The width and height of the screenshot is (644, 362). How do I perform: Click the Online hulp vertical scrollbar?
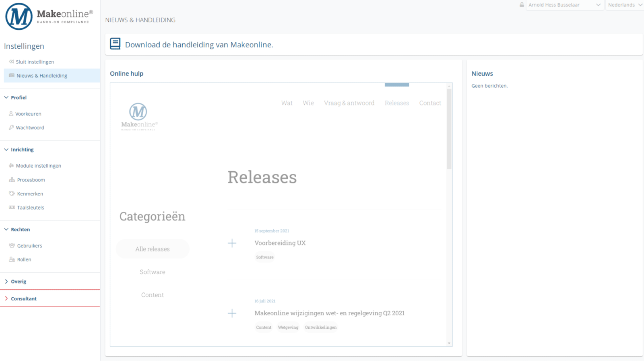pyautogui.click(x=449, y=129)
